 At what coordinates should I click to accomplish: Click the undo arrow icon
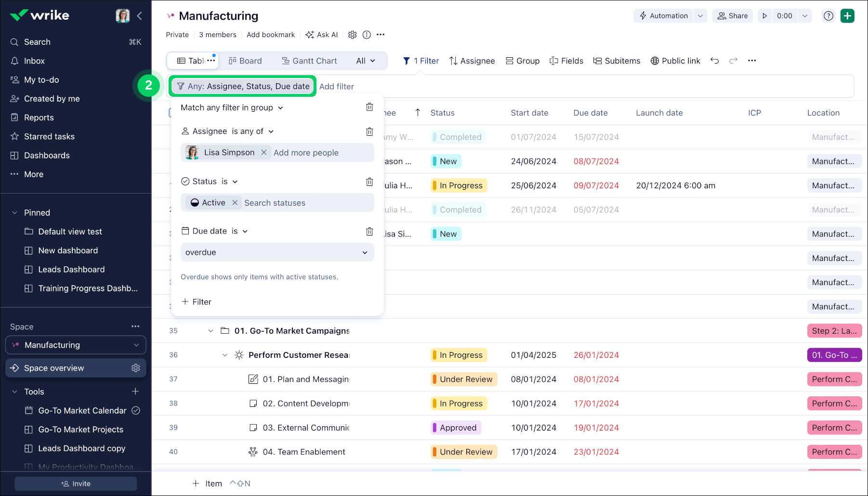pos(715,61)
